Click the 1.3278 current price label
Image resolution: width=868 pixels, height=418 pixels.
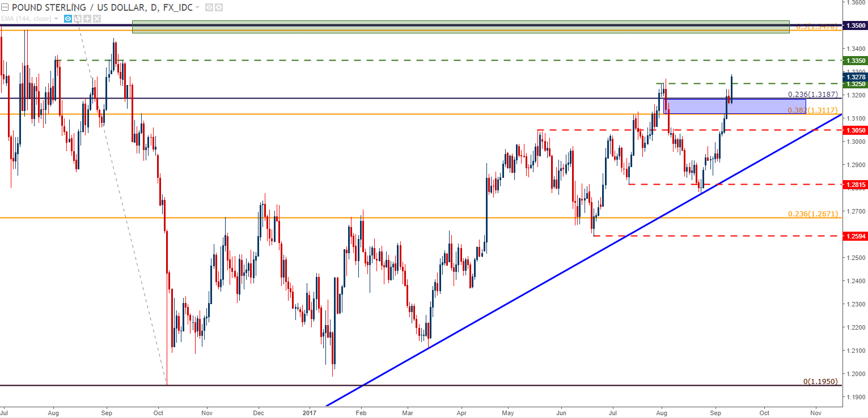click(x=854, y=76)
